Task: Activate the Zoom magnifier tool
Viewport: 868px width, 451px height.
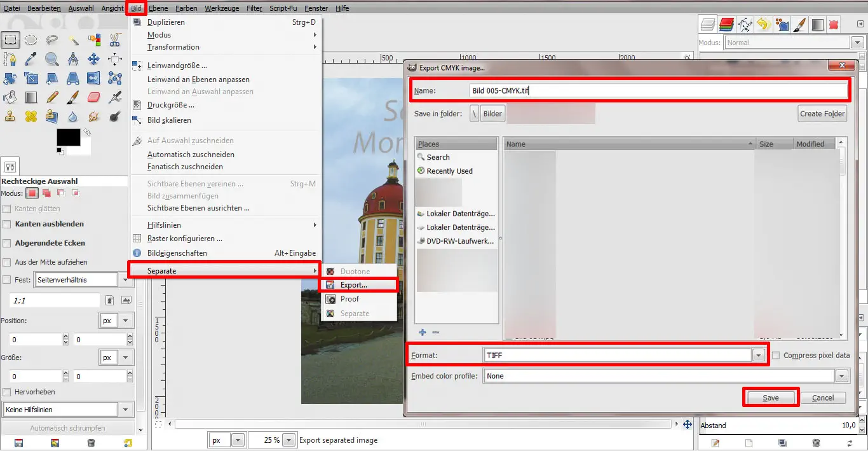Action: click(51, 59)
